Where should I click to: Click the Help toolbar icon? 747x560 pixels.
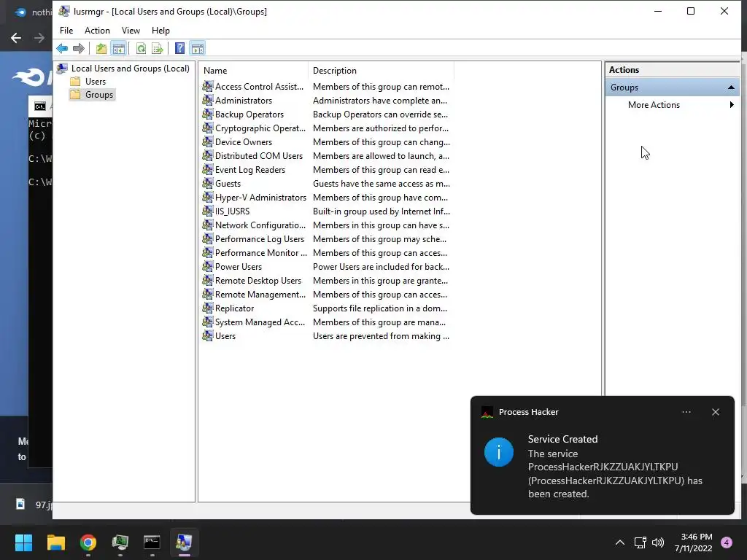[179, 48]
